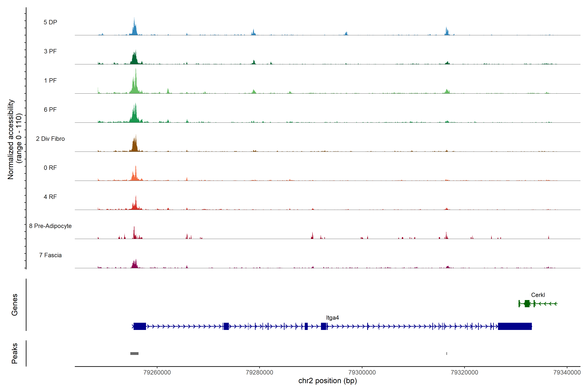Click the 79260000 axis tick label
The image size is (588, 392).
tap(157, 372)
